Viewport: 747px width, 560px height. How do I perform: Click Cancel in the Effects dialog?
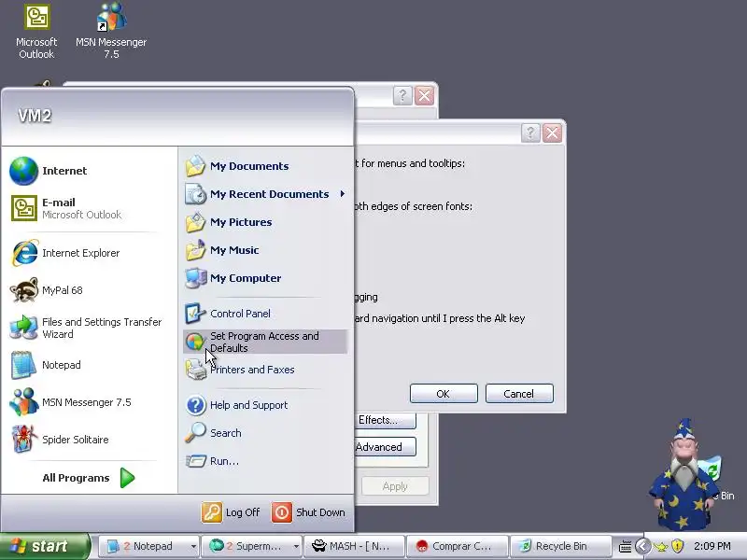519,394
